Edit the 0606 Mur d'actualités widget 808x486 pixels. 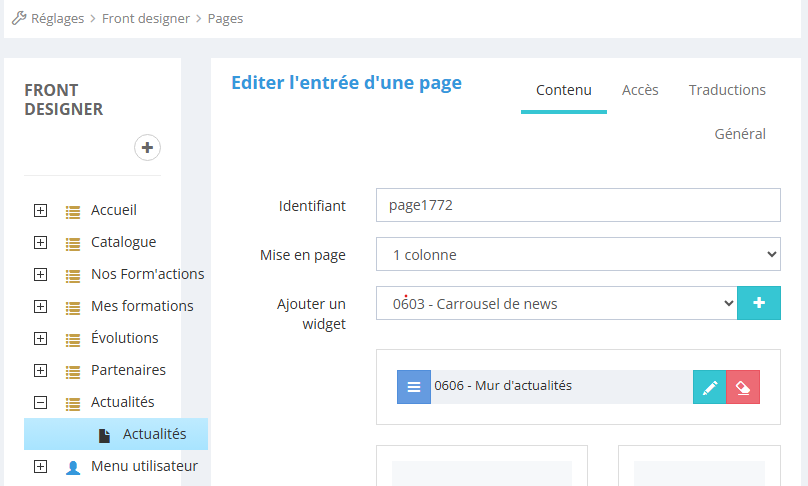[709, 388]
